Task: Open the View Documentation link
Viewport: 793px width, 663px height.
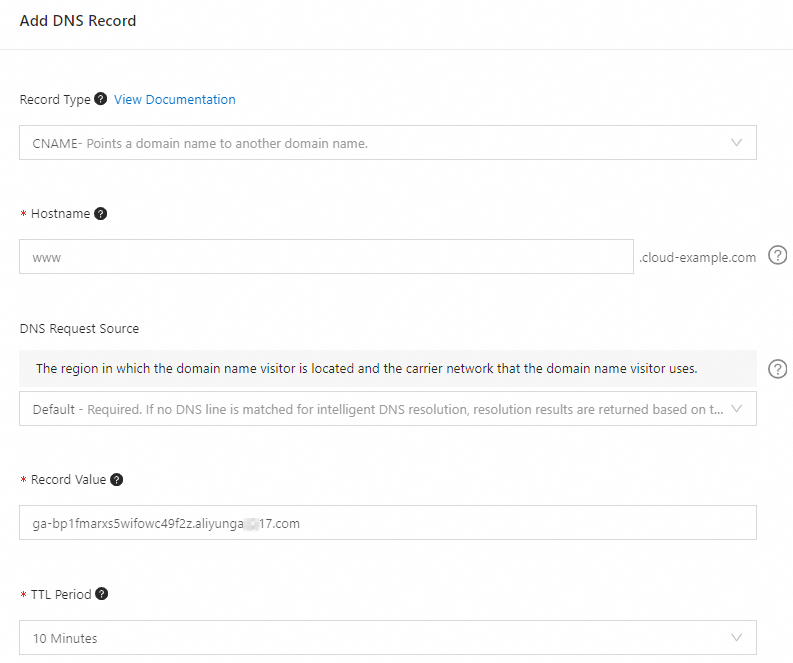Action: point(175,100)
